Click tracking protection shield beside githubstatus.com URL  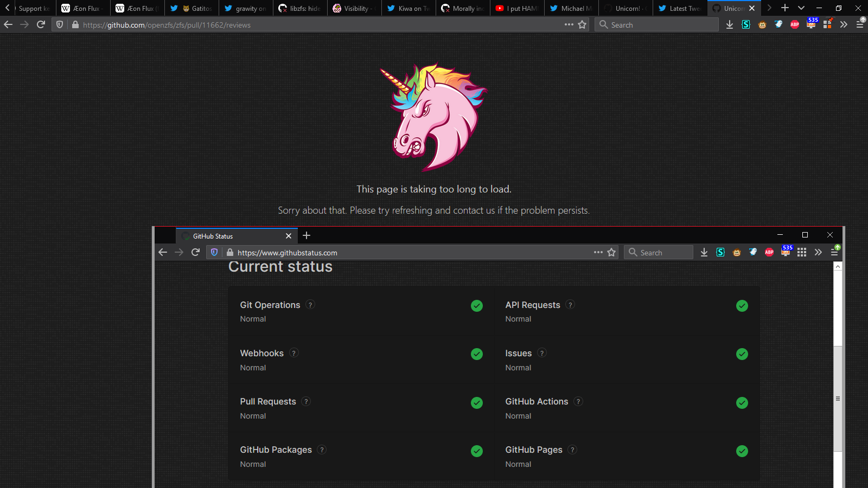214,252
